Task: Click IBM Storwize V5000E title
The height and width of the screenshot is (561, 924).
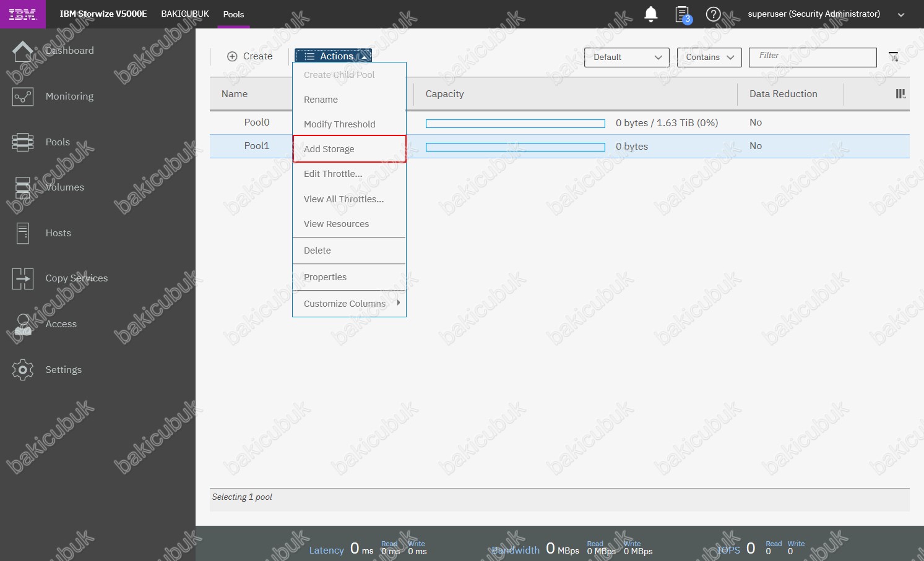Action: [103, 14]
